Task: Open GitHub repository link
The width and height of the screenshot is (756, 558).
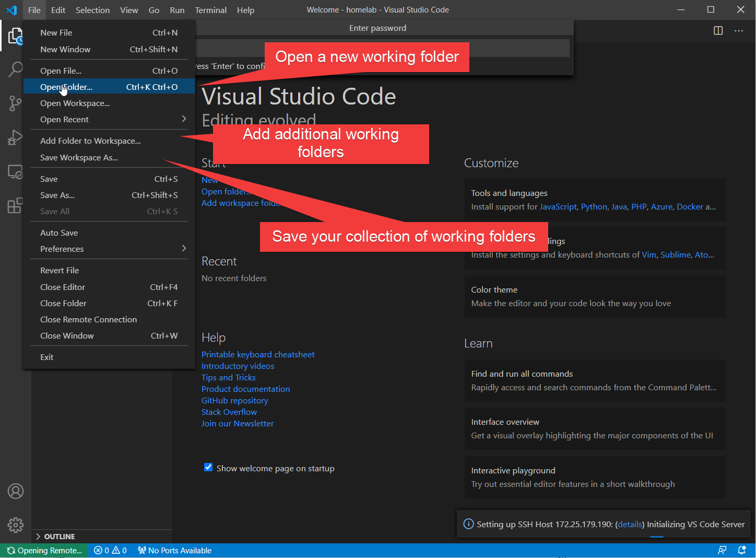Action: pyautogui.click(x=234, y=400)
